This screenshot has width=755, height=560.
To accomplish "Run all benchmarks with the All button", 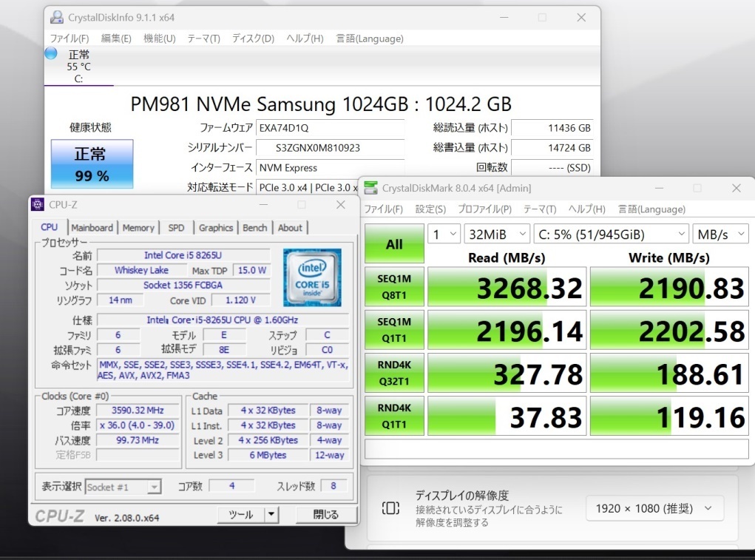I will point(394,243).
